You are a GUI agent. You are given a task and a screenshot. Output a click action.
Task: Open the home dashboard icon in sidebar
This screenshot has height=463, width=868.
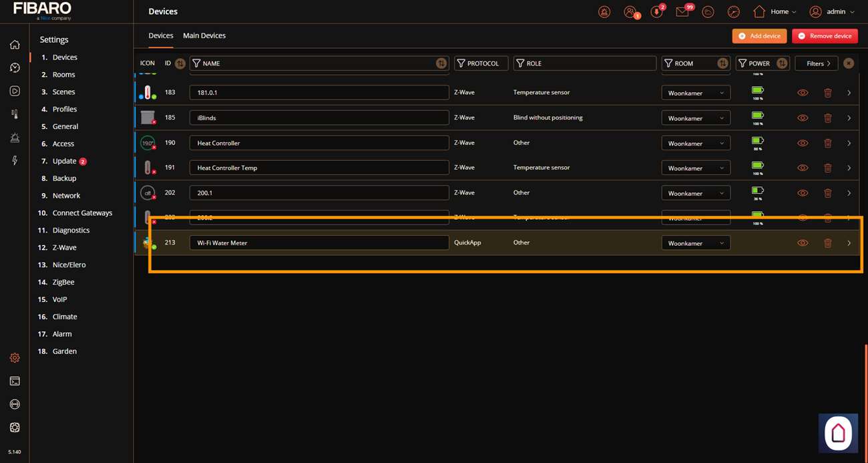(15, 45)
